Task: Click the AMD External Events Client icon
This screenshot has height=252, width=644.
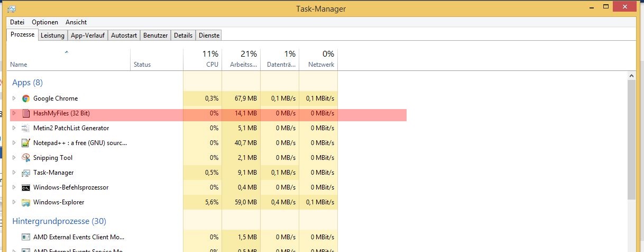Action: point(26,237)
